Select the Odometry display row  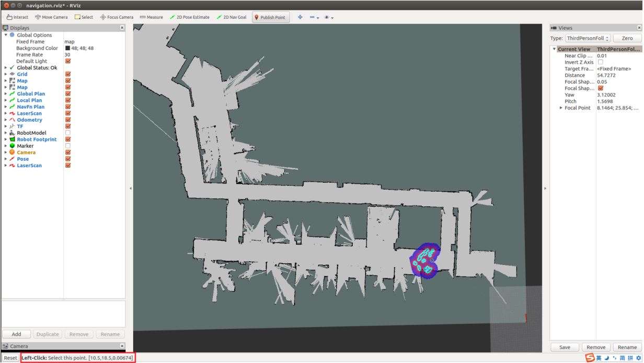63,120
